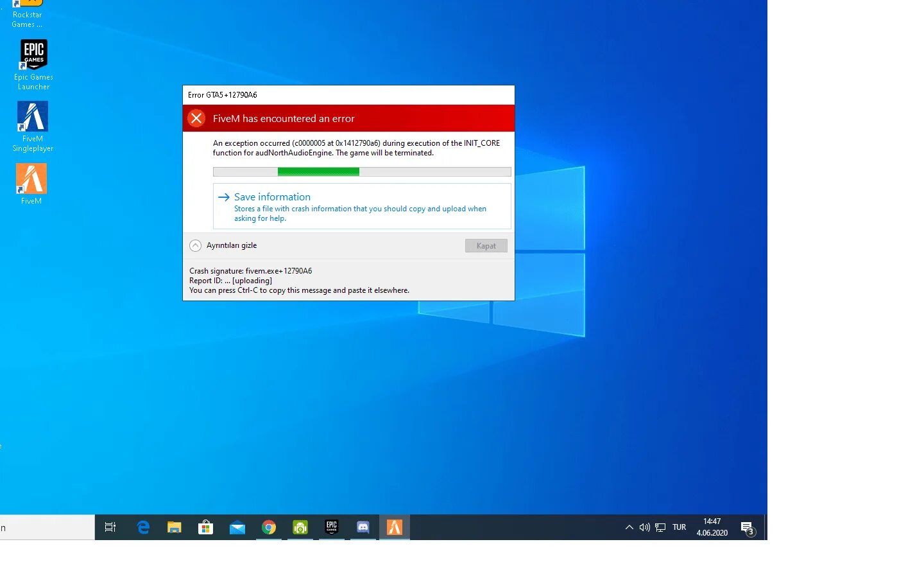Open the Rockstar Games desktop shortcut
This screenshot has height=578, width=924.
pos(27,14)
